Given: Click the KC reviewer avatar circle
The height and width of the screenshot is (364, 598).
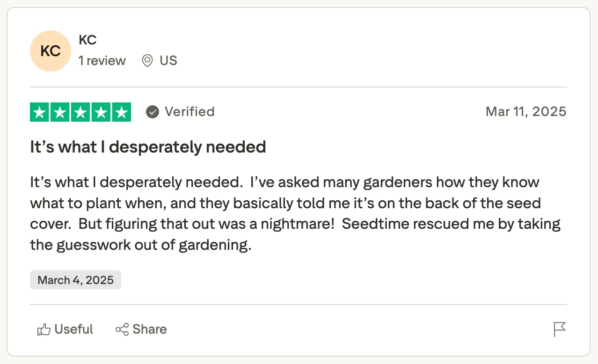Looking at the screenshot, I should coord(51,51).
